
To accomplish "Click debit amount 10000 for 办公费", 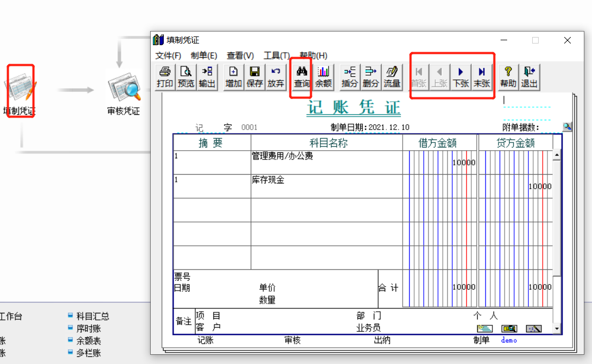I will [x=464, y=163].
